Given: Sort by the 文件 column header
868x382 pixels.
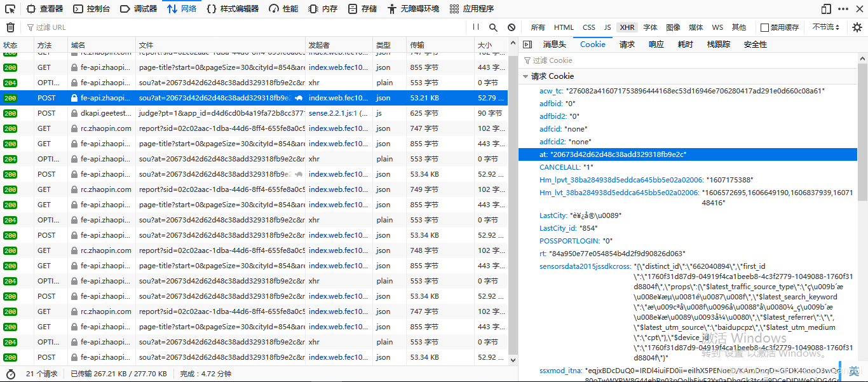Looking at the screenshot, I should point(220,44).
